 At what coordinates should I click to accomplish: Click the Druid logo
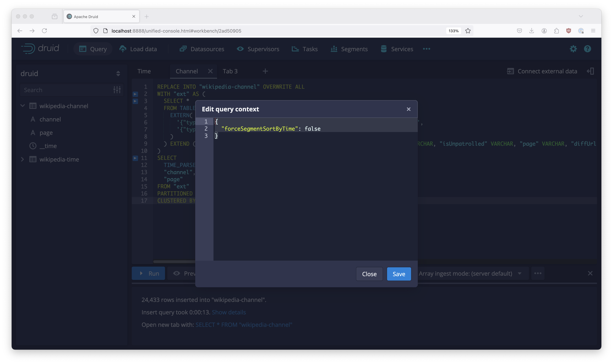pos(40,48)
